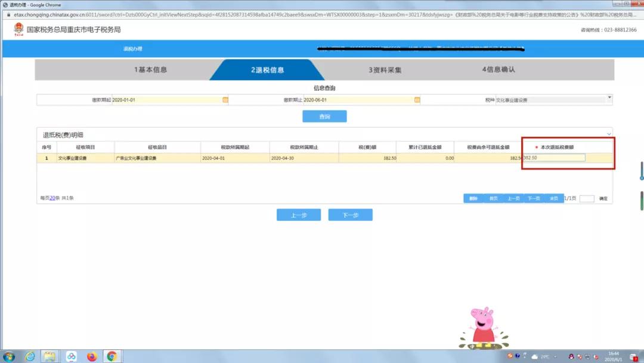Click the 查询 query button
The width and height of the screenshot is (644, 363).
[x=324, y=116]
